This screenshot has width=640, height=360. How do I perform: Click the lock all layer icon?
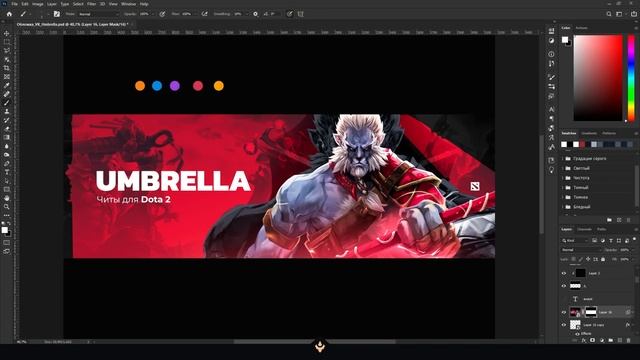[x=603, y=259]
